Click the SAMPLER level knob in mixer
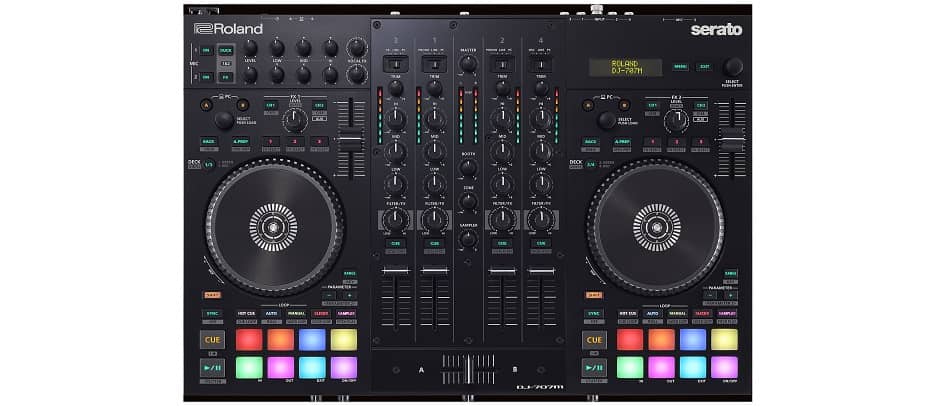The width and height of the screenshot is (940, 406). coord(468,239)
